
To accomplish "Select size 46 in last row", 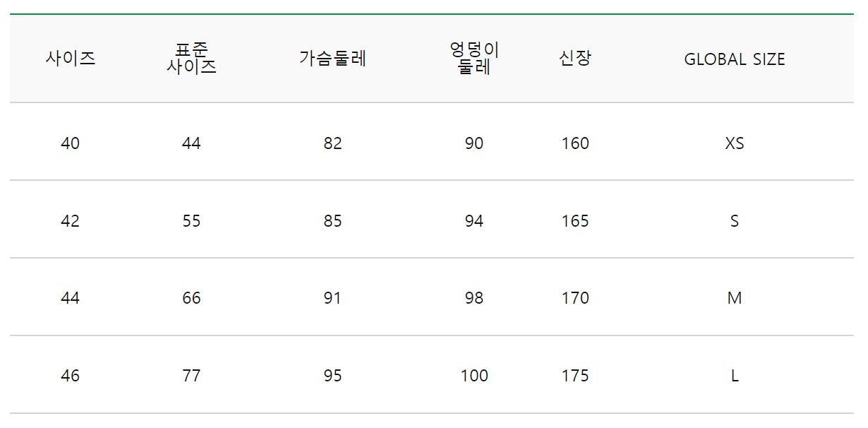I will click(71, 376).
